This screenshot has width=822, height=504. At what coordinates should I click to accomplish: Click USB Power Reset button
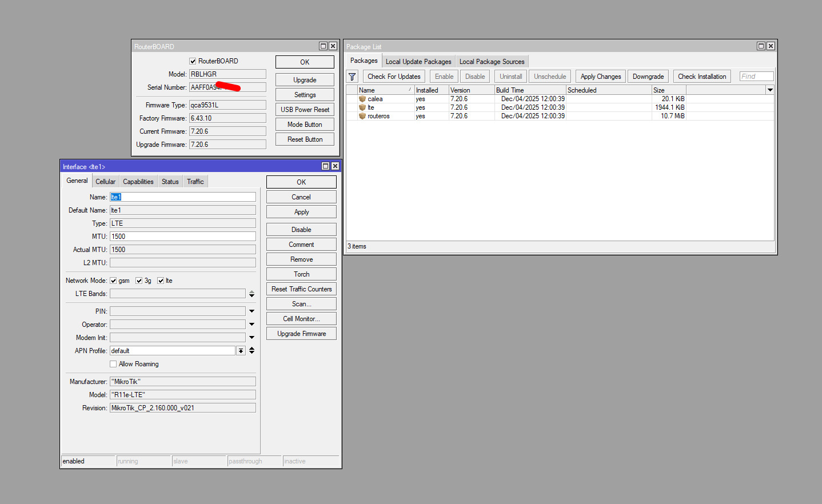305,110
